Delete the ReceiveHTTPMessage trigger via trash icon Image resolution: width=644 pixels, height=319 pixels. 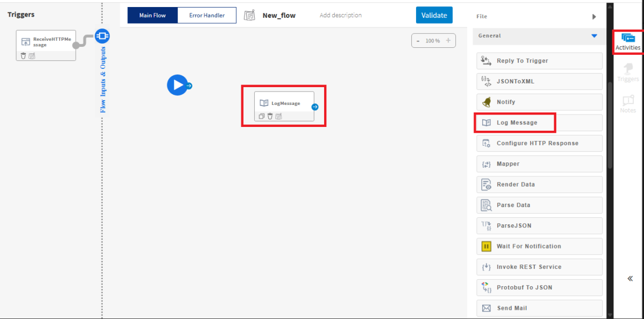point(24,56)
